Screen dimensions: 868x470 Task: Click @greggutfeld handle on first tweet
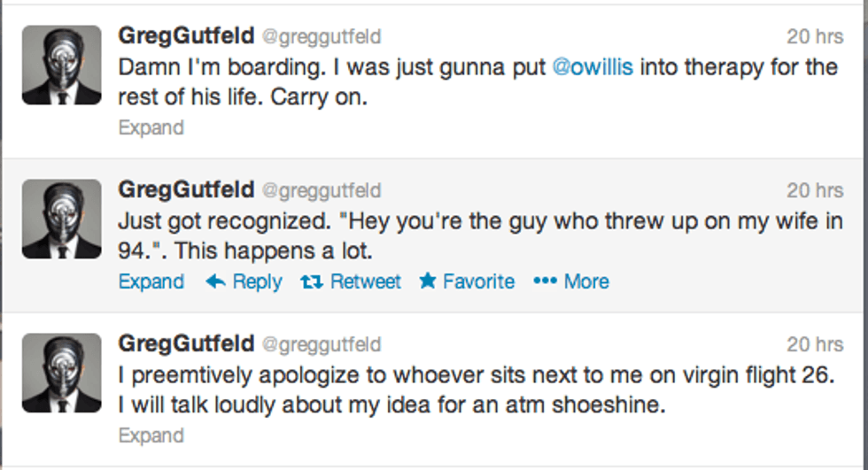point(322,37)
